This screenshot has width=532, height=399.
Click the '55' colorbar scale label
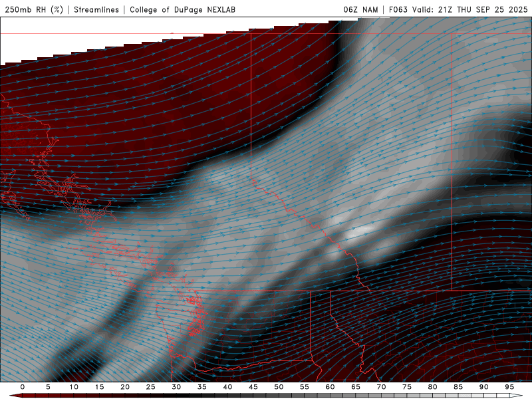coord(305,387)
